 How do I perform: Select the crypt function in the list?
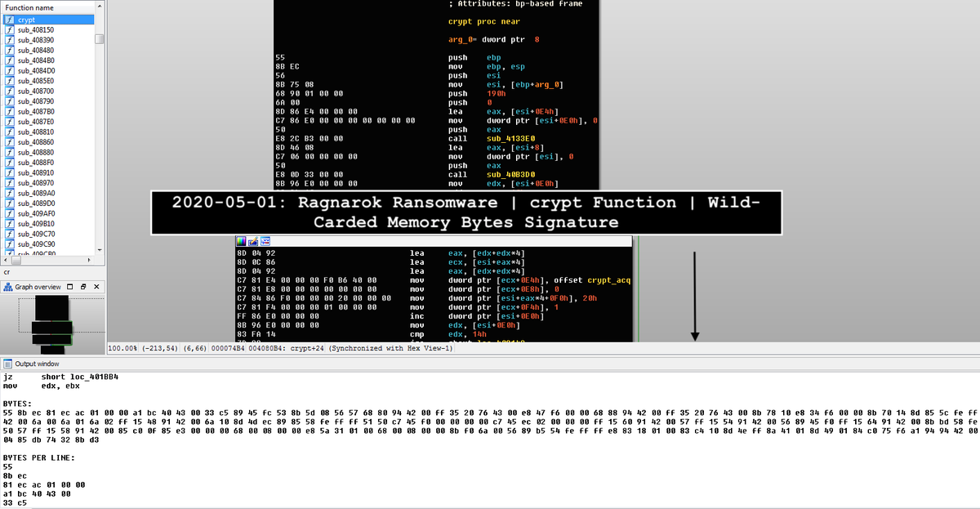[49, 19]
